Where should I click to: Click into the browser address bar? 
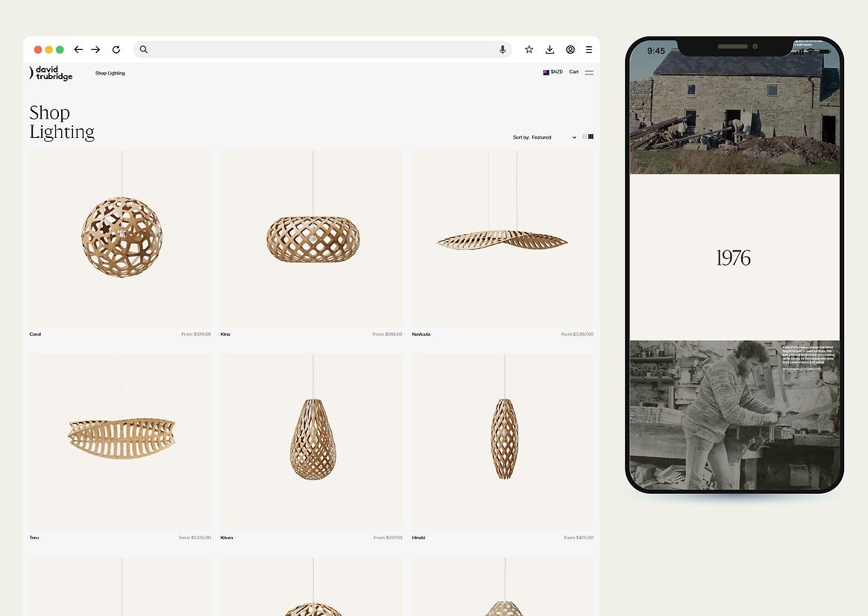click(x=322, y=49)
